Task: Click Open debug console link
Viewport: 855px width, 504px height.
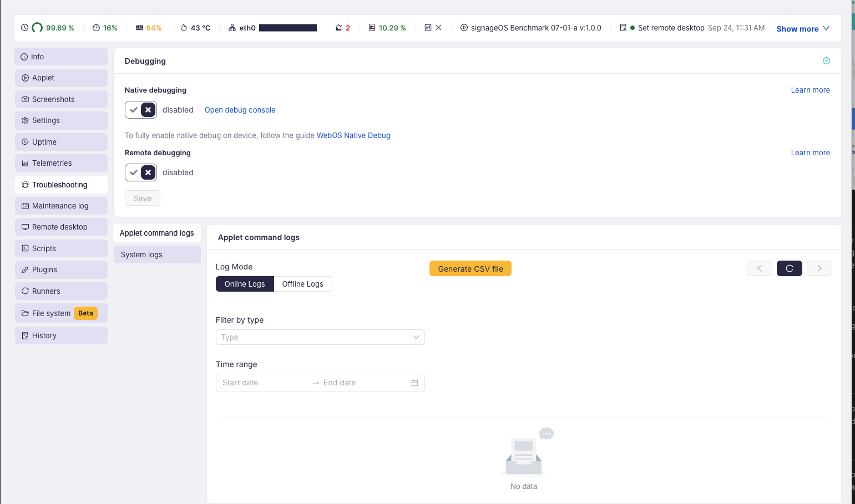Action: (x=240, y=110)
